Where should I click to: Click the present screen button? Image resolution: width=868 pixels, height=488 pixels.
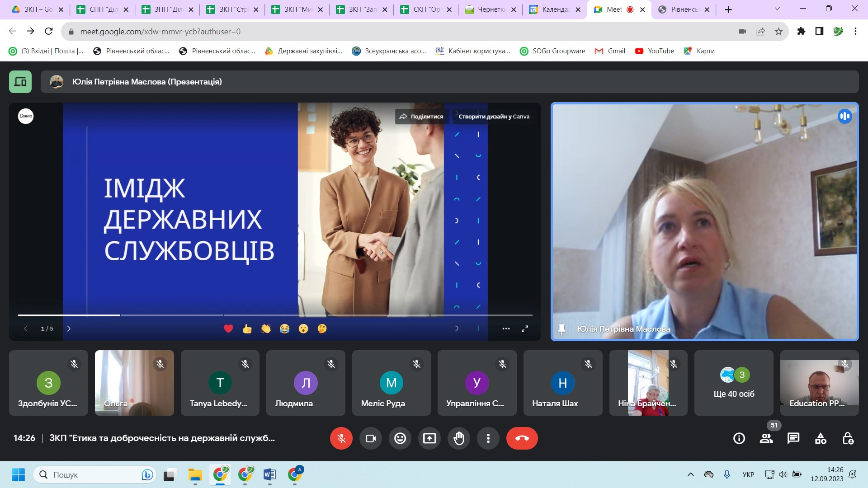coord(429,438)
